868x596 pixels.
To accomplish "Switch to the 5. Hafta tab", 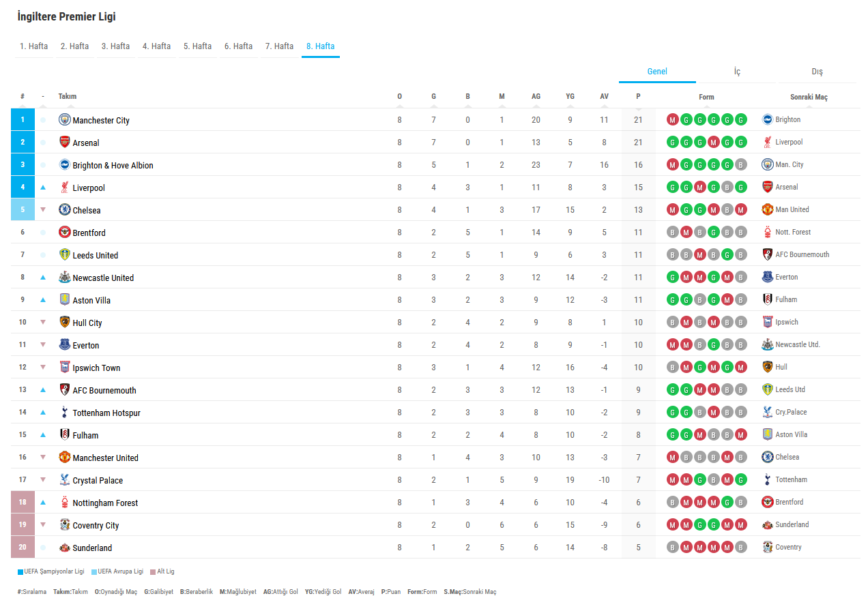I will (x=198, y=46).
